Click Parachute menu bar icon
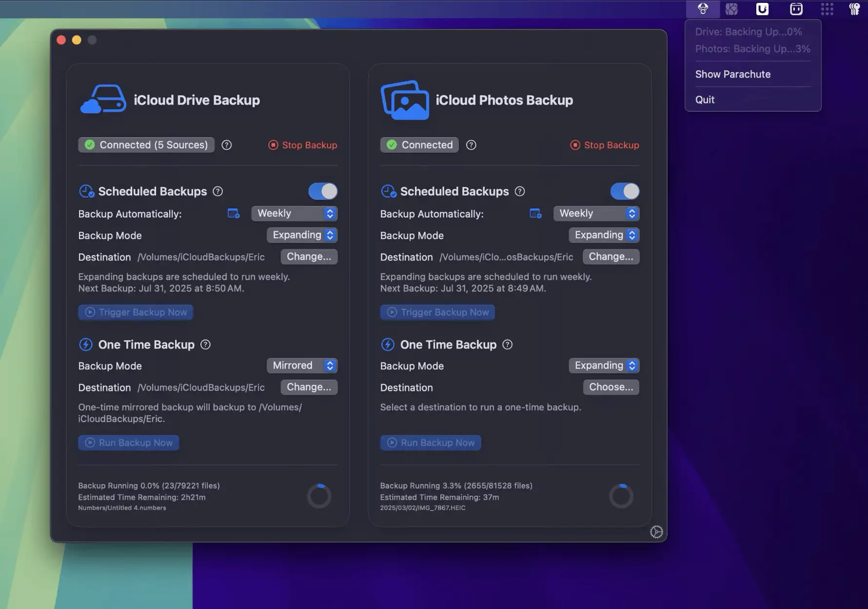The height and width of the screenshot is (609, 868). pyautogui.click(x=703, y=9)
